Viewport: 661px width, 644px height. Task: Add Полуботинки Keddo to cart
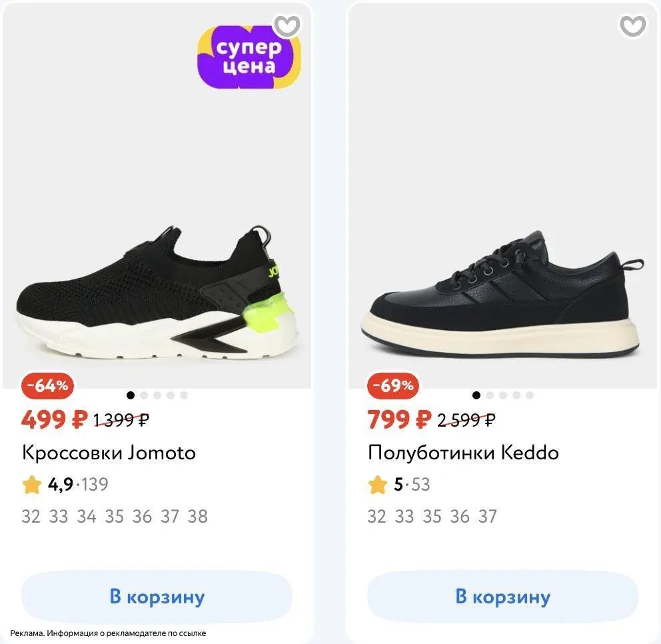click(x=502, y=597)
